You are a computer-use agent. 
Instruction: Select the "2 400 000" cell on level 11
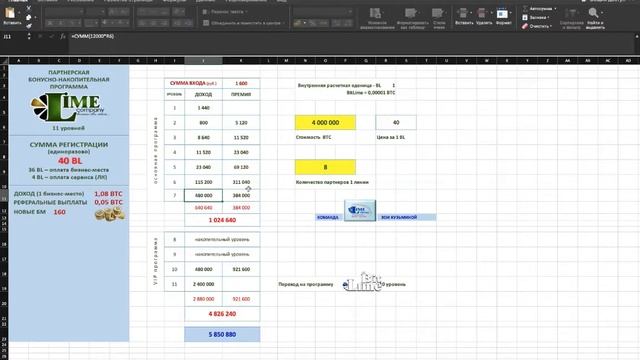point(203,284)
